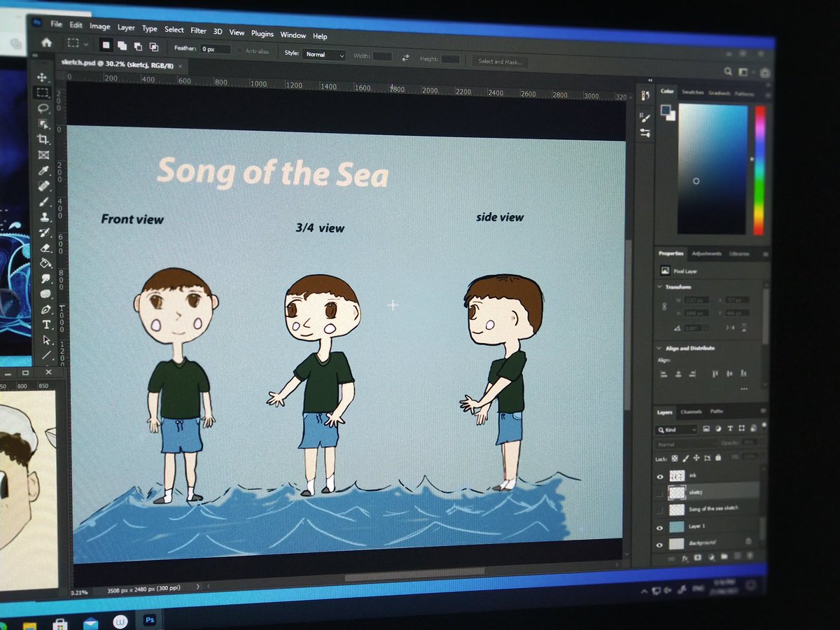Select the Smudge tool
The width and height of the screenshot is (840, 630).
45,279
